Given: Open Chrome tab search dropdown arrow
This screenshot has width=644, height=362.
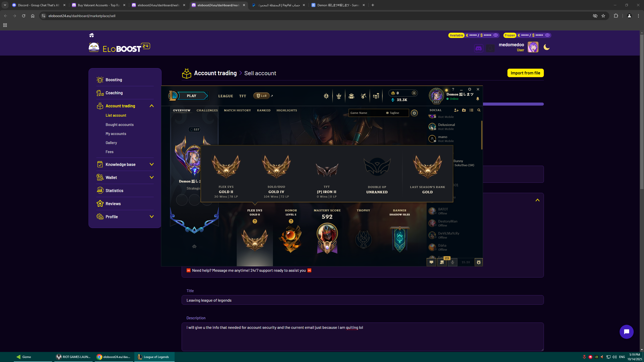Looking at the screenshot, I should click(5, 5).
